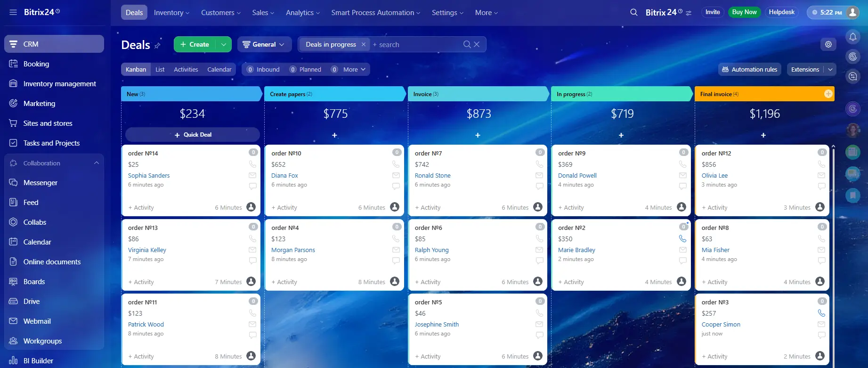868x368 pixels.
Task: Open the notifications bell icon
Action: (852, 37)
